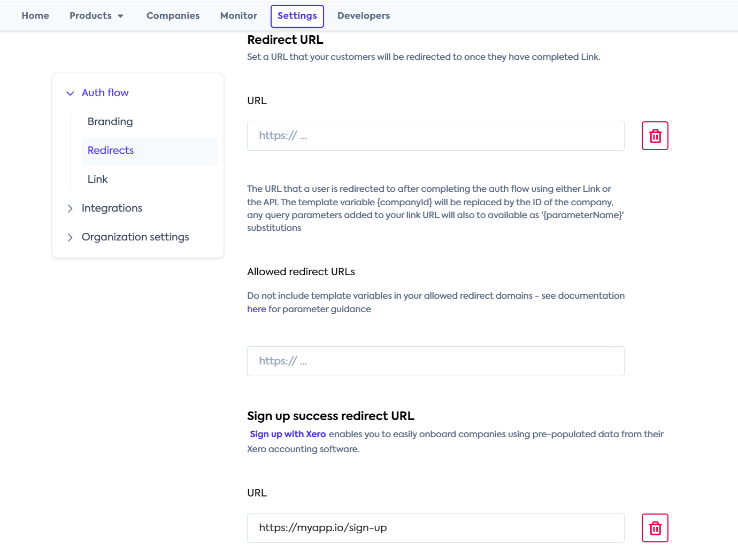
Task: Open the Monitor section
Action: point(239,15)
